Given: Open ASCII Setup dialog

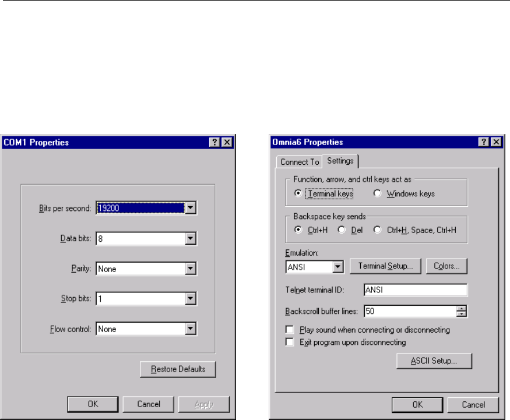Looking at the screenshot, I should click(x=434, y=361).
